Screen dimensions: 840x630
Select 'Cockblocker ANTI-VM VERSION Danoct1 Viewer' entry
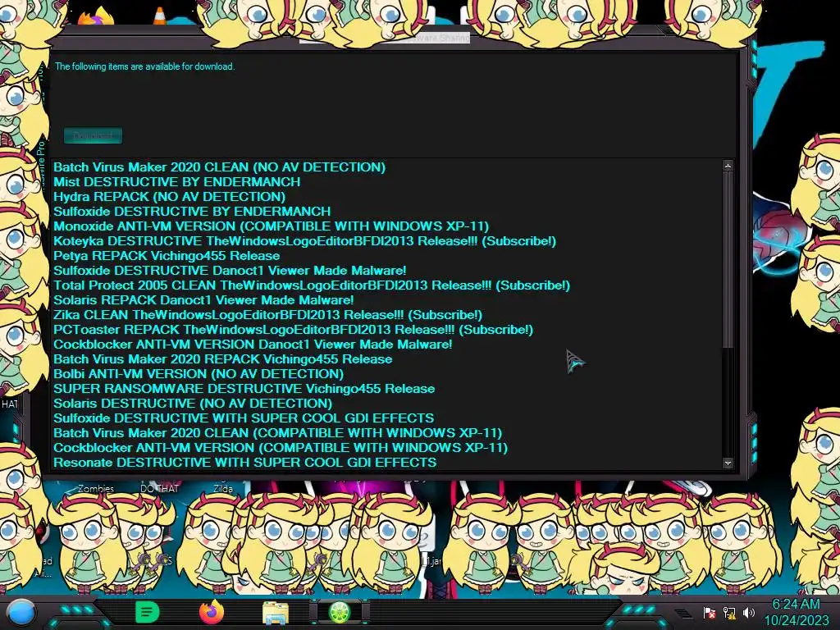click(x=253, y=345)
